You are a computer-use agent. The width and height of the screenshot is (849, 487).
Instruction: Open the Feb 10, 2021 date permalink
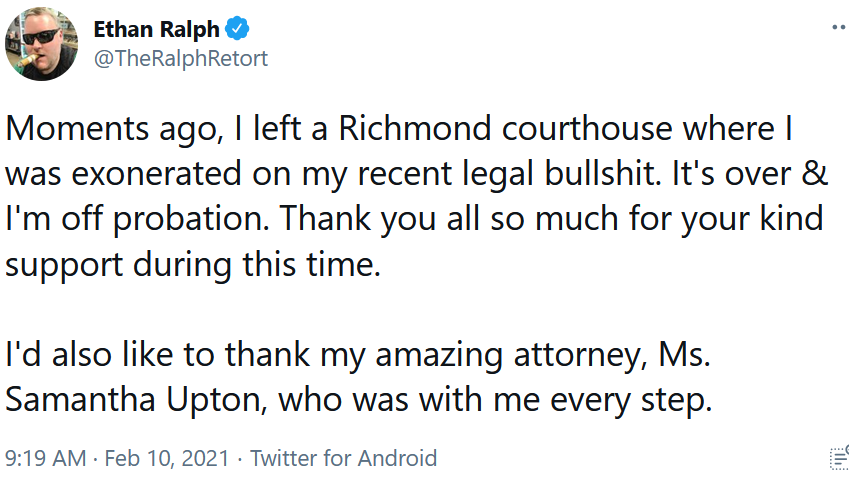(167, 458)
